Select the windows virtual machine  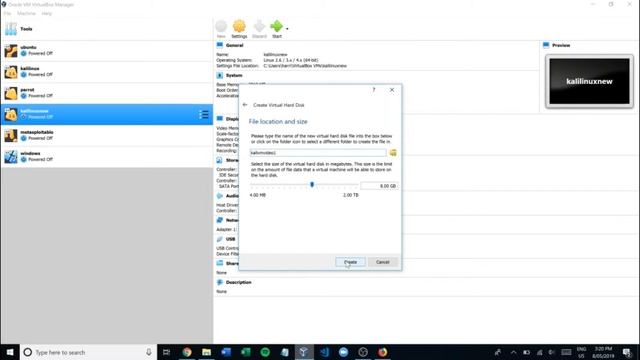point(106,157)
